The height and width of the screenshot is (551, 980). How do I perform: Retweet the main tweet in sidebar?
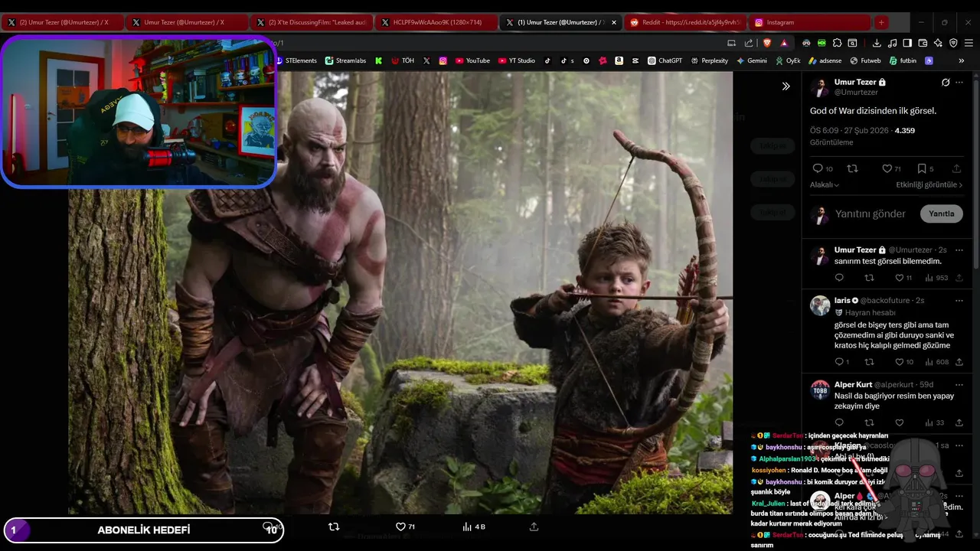[852, 168]
